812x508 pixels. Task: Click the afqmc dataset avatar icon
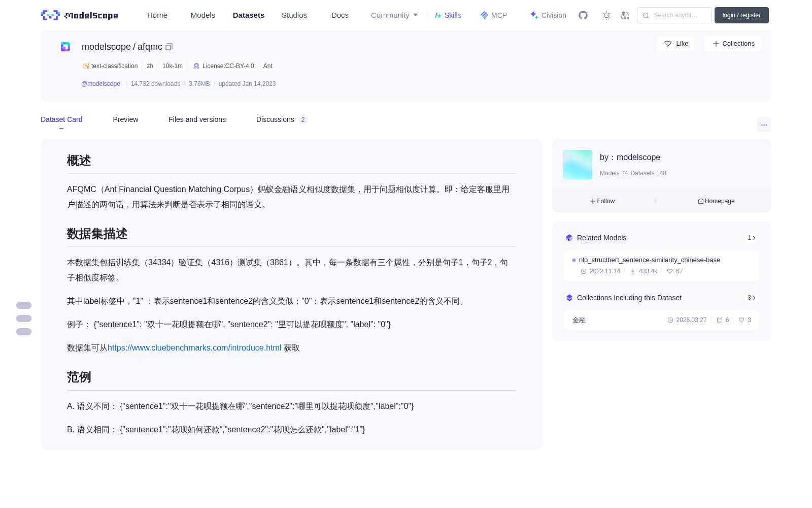pos(65,47)
